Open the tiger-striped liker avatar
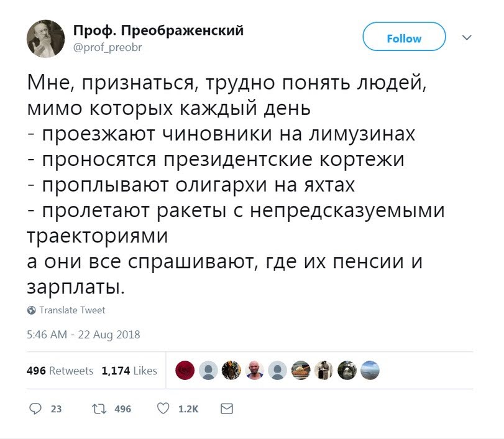504x439 pixels. tap(231, 371)
